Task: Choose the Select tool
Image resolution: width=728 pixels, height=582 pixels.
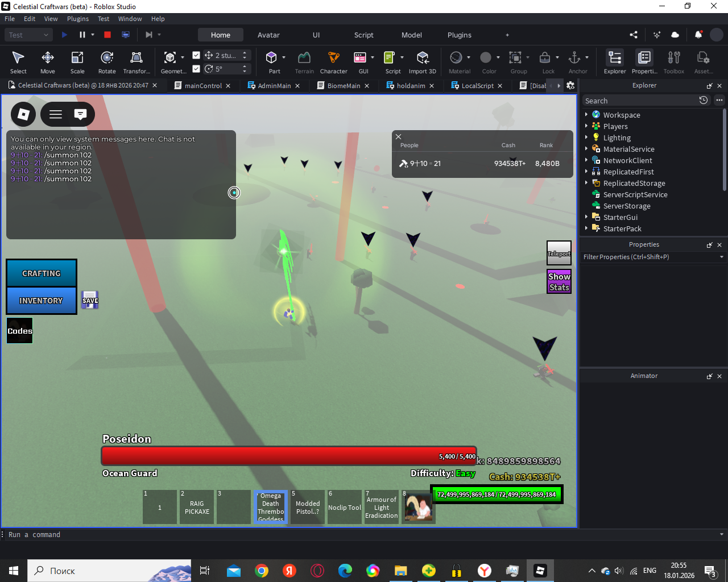Action: pyautogui.click(x=18, y=62)
